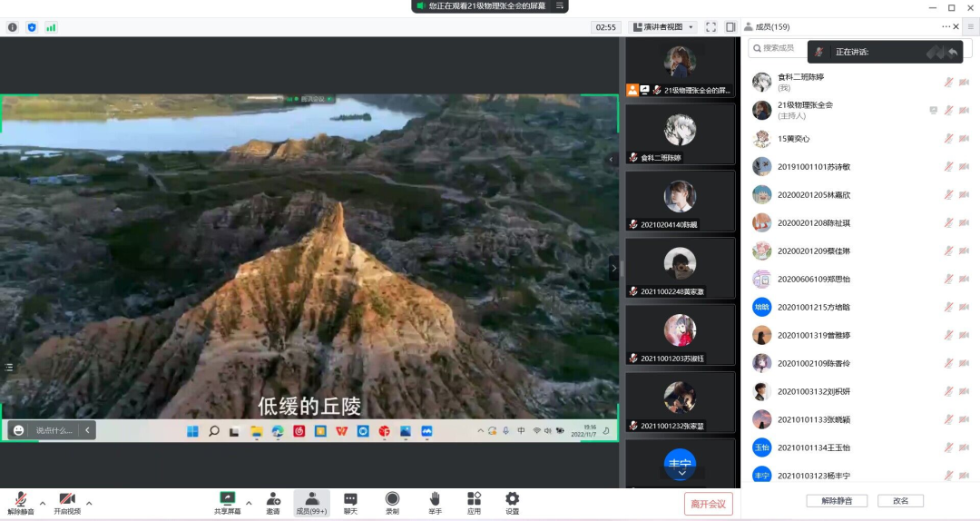This screenshot has width=980, height=521.
Task: Click the Rename (改名) button
Action: click(x=900, y=501)
